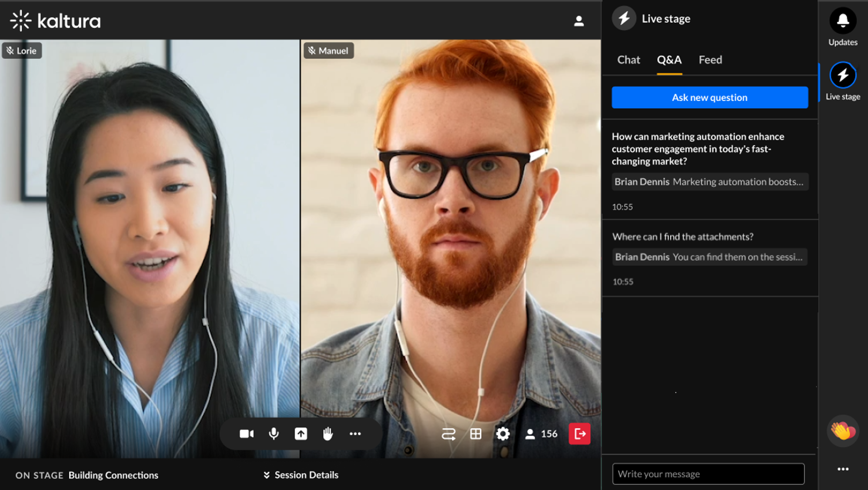The image size is (868, 490).
Task: Click the share screen upload icon
Action: click(301, 434)
